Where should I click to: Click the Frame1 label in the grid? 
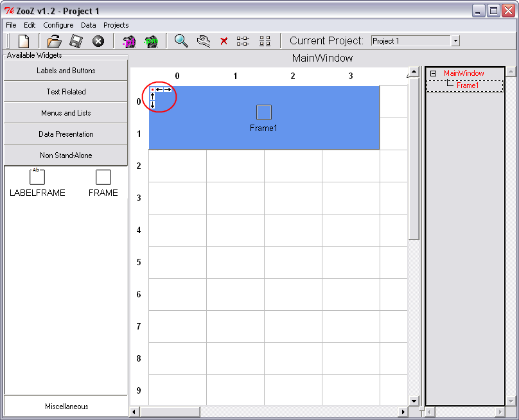263,128
